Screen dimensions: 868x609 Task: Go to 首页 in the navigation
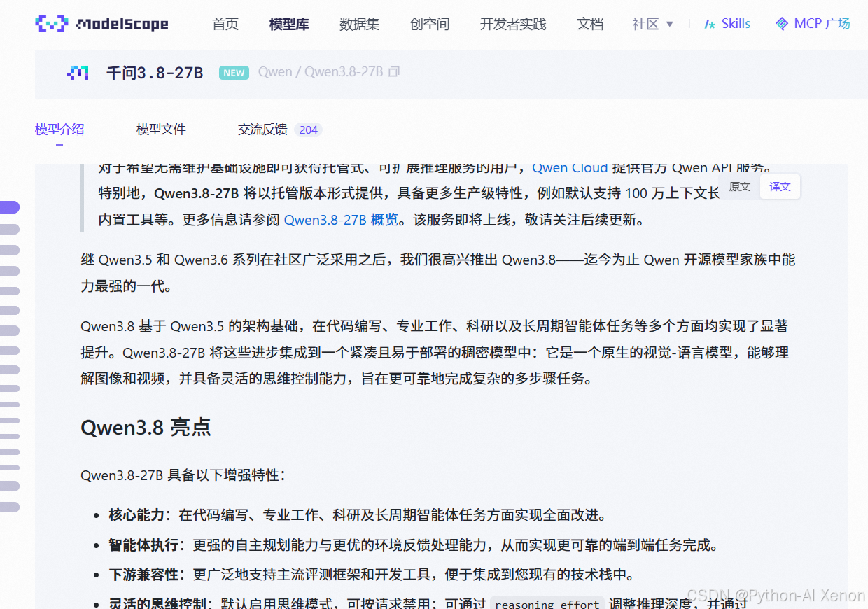click(225, 24)
